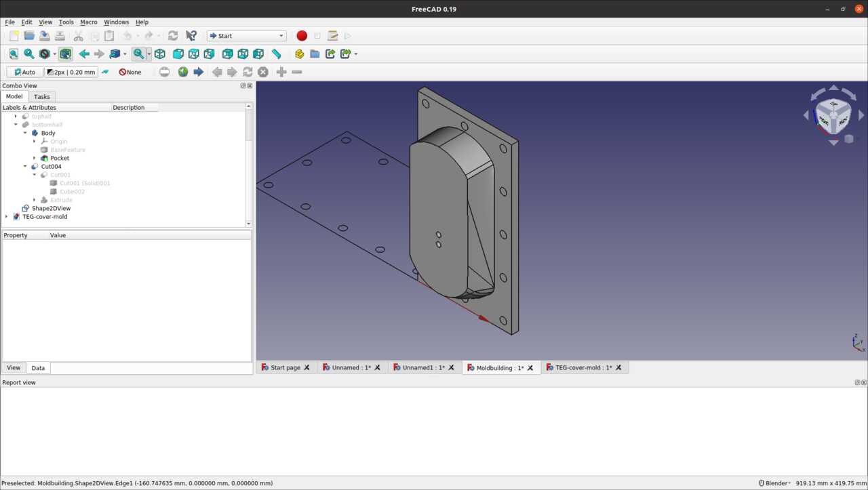Image resolution: width=868 pixels, height=490 pixels.
Task: Open the macros dialog notepad icon
Action: pyautogui.click(x=332, y=36)
